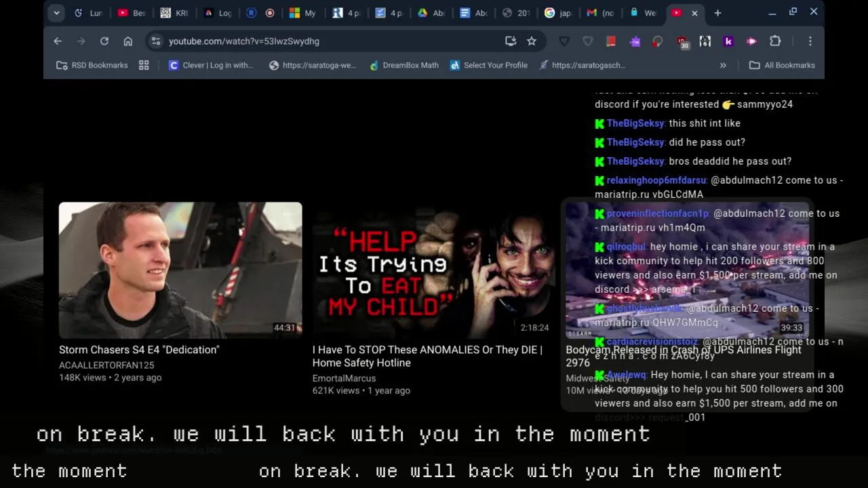Open the Select Your Profile bookmark

(x=489, y=65)
